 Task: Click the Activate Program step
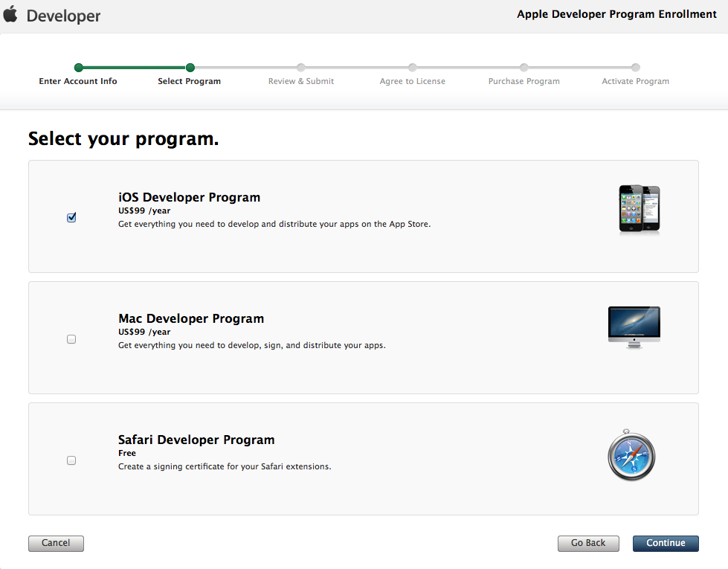(636, 81)
